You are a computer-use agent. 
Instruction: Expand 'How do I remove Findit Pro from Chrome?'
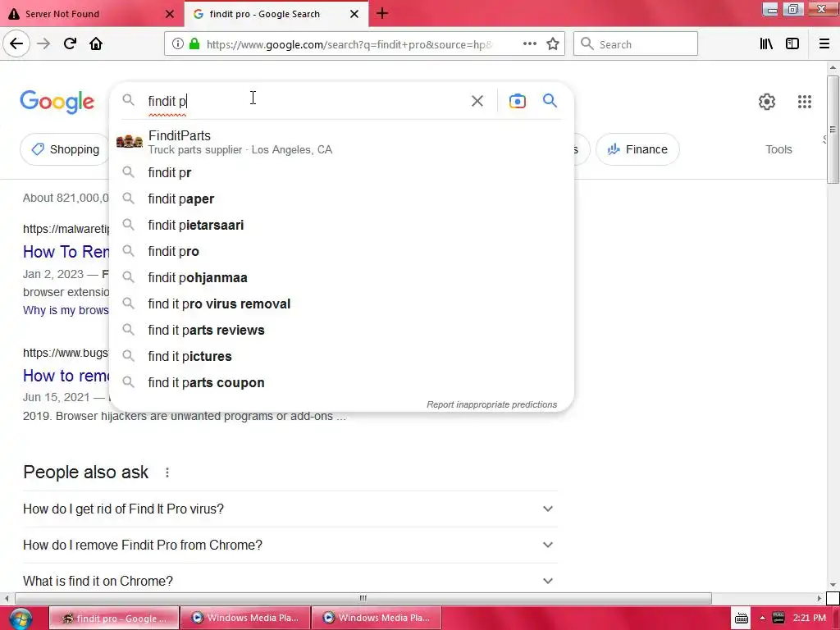[290, 545]
